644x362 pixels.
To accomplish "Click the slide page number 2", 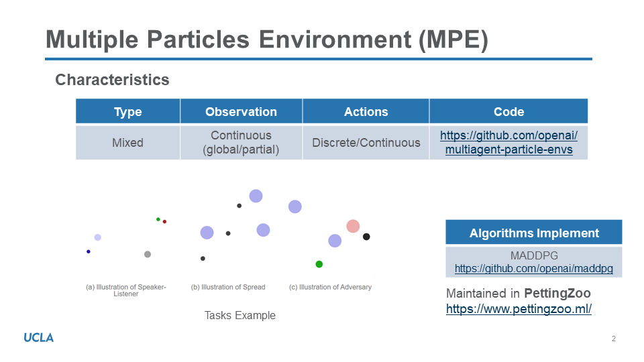I will 613,339.
